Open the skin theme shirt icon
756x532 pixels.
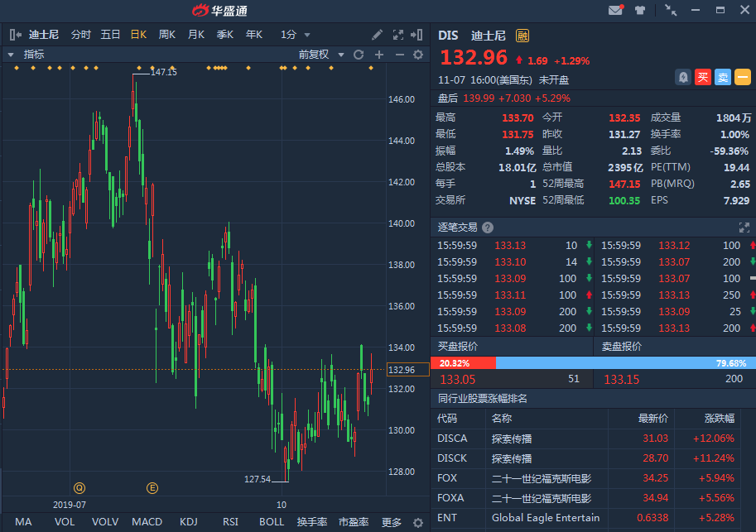point(640,10)
